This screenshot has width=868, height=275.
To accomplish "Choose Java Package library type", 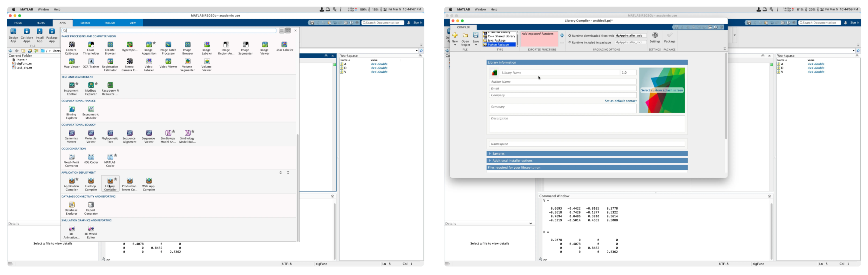I will click(x=499, y=40).
